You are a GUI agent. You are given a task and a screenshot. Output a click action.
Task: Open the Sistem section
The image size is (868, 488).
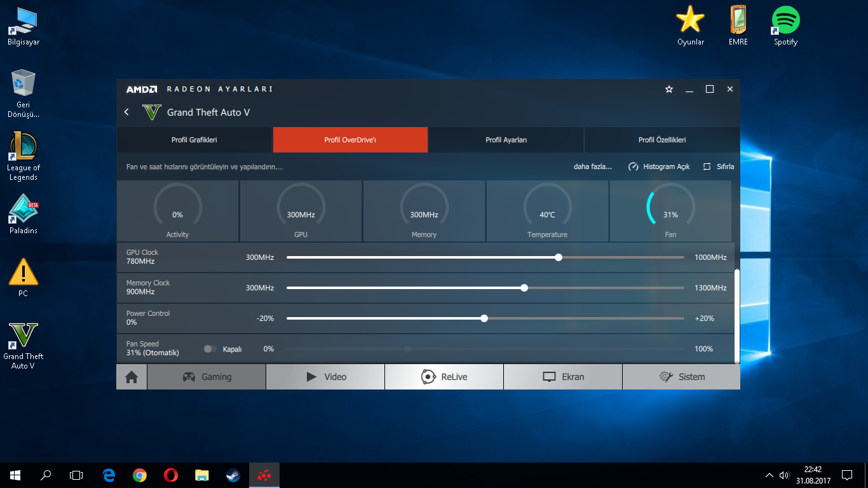[681, 377]
